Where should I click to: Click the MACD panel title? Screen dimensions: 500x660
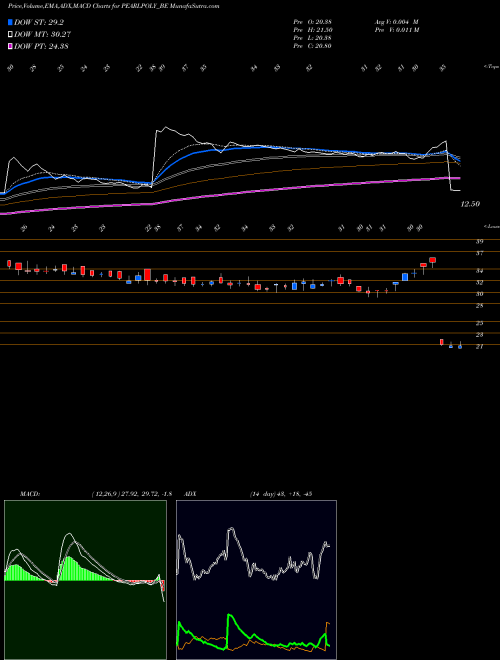[30, 494]
